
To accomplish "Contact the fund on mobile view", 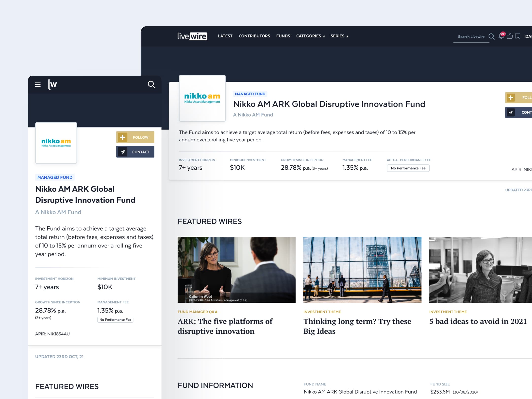I will [135, 152].
